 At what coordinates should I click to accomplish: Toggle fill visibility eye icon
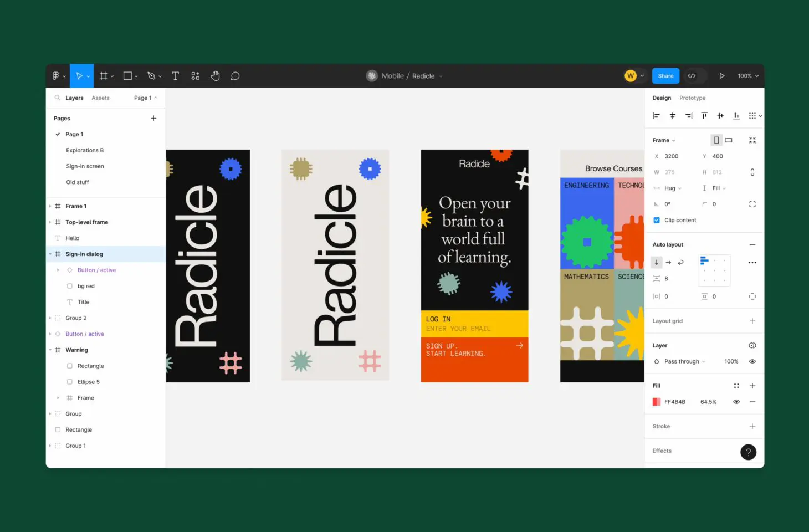(x=736, y=402)
